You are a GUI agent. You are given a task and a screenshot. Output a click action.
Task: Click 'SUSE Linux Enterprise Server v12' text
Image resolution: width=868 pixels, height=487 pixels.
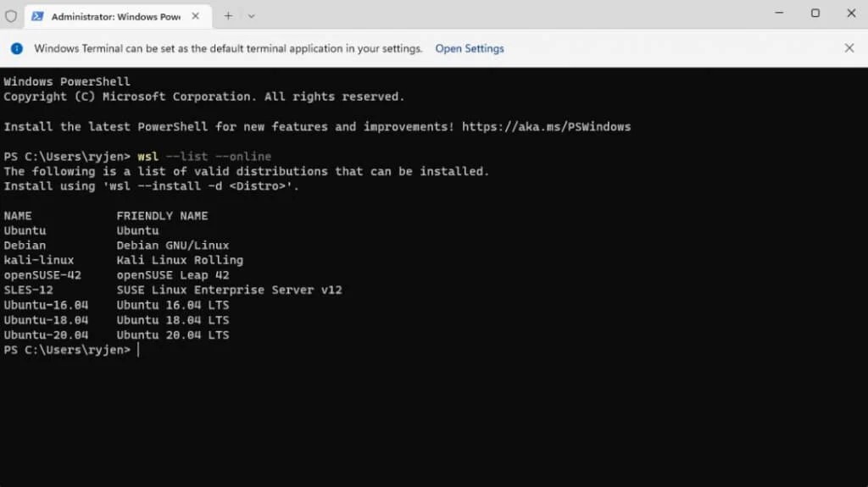[229, 290]
